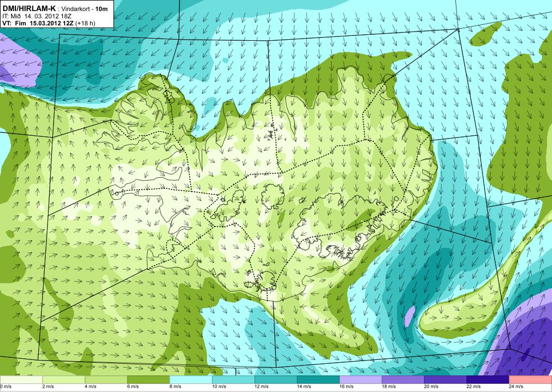Click the "6 m/s" legend label
The image size is (552, 392).
133,386
